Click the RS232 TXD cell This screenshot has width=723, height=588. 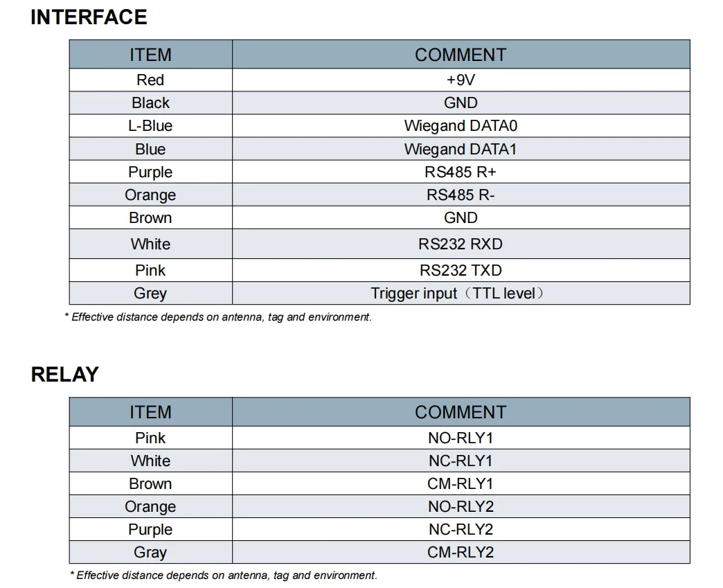pos(461,270)
